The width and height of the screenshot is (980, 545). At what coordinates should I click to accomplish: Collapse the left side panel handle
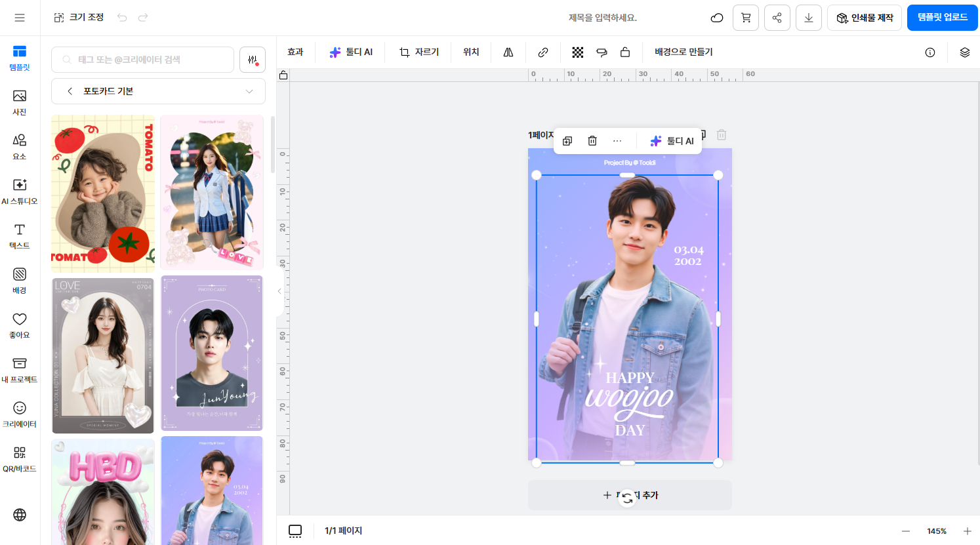tap(280, 291)
